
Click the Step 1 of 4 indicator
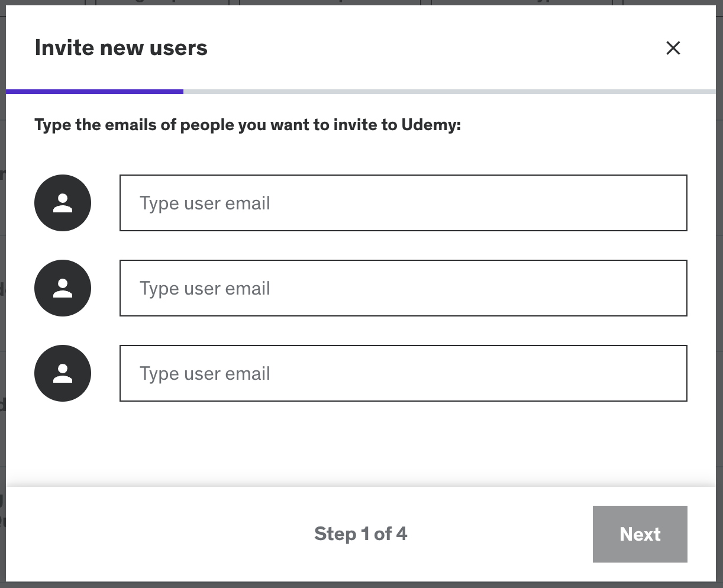coord(360,534)
